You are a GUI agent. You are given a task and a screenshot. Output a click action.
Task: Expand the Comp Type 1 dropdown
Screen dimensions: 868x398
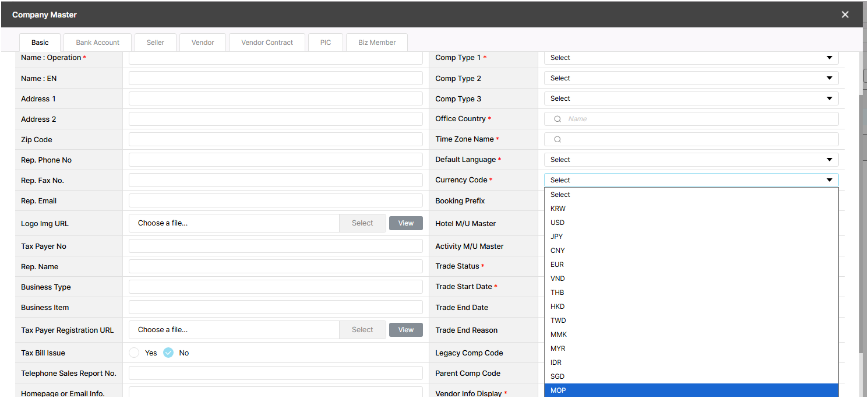coord(691,58)
